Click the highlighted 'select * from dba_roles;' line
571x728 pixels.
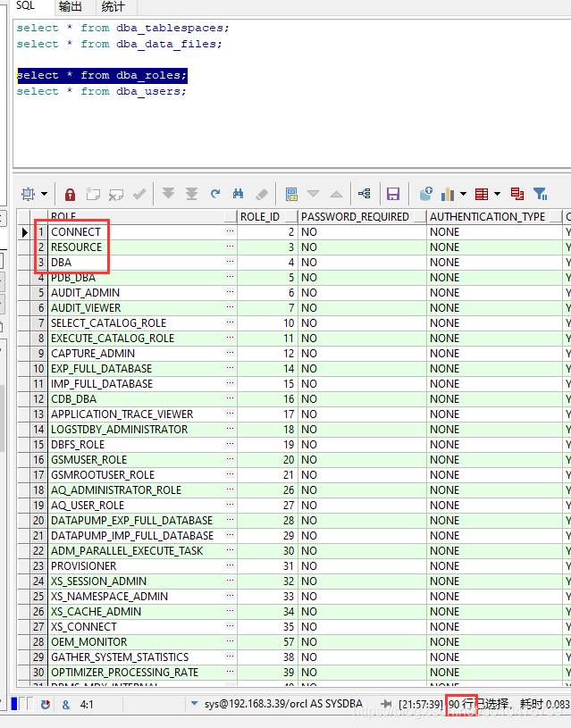102,75
